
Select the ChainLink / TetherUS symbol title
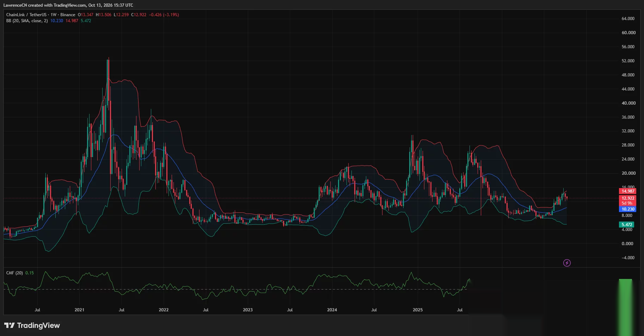click(x=26, y=15)
